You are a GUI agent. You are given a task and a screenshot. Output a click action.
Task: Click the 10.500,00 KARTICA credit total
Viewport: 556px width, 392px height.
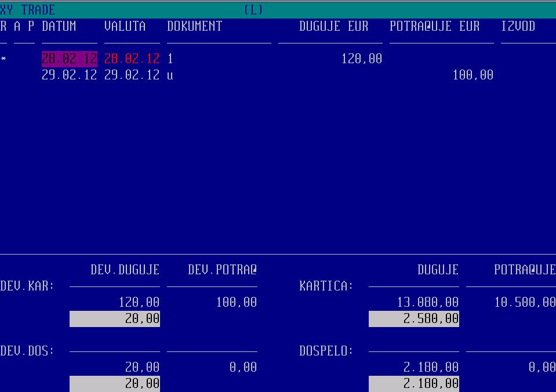click(x=525, y=303)
